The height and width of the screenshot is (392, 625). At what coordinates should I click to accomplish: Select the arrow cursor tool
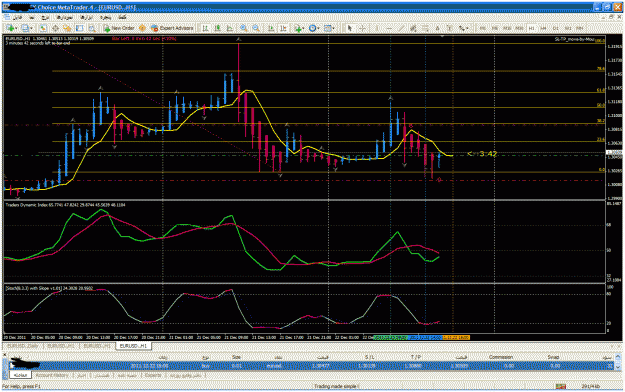tap(350, 28)
